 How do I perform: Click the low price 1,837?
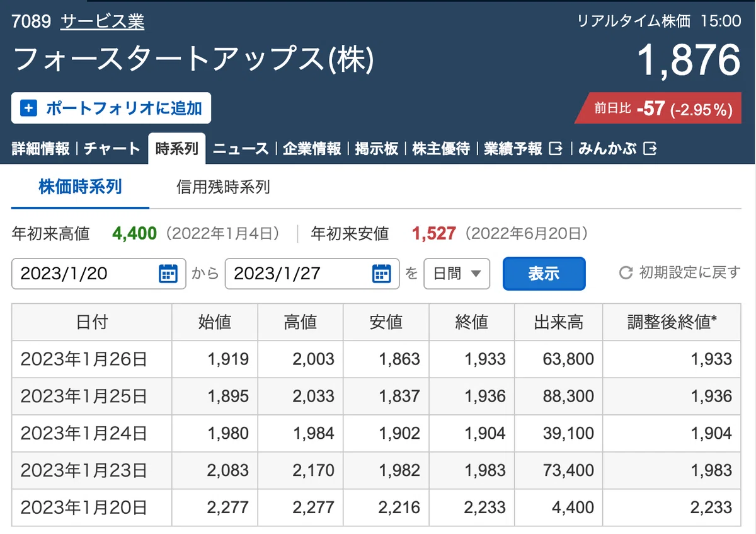click(x=399, y=397)
